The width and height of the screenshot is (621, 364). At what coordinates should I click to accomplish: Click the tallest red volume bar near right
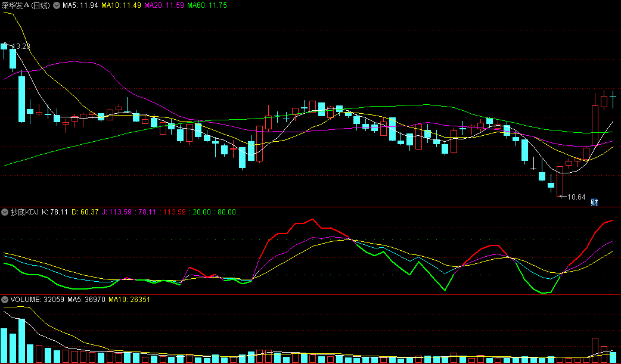tap(595, 350)
